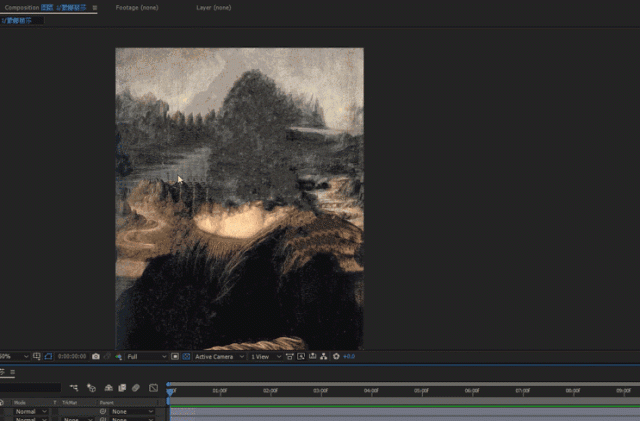Click the painting in the composition viewer
The image size is (640, 421).
[239, 198]
